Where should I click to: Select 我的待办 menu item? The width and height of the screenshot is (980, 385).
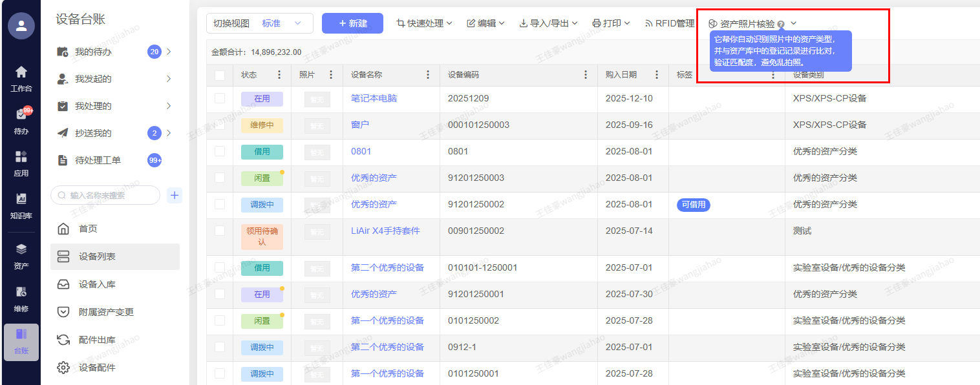coord(93,52)
